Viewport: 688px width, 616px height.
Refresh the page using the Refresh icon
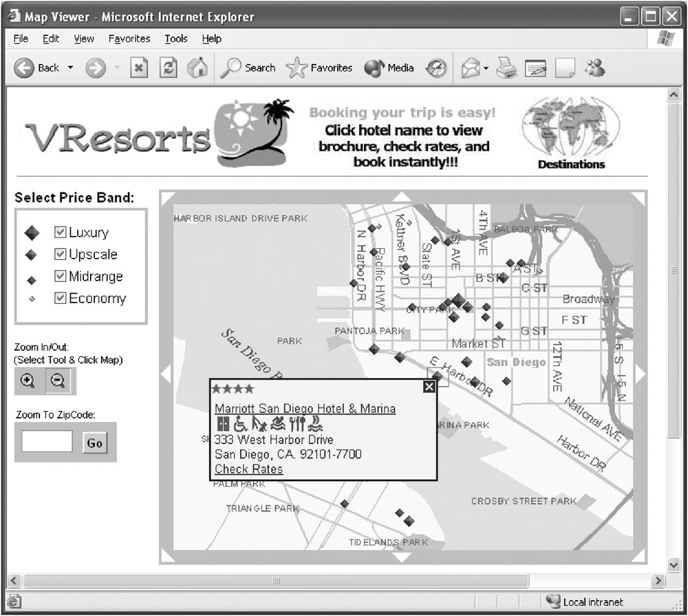168,68
